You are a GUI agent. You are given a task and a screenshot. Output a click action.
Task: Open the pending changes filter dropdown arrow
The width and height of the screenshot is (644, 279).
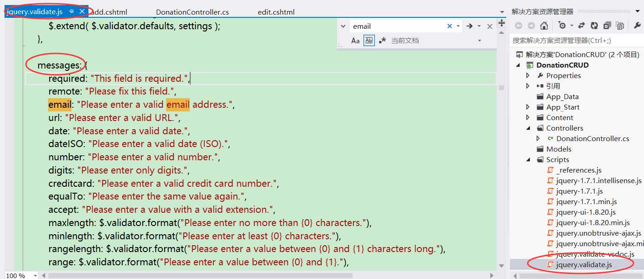571,26
